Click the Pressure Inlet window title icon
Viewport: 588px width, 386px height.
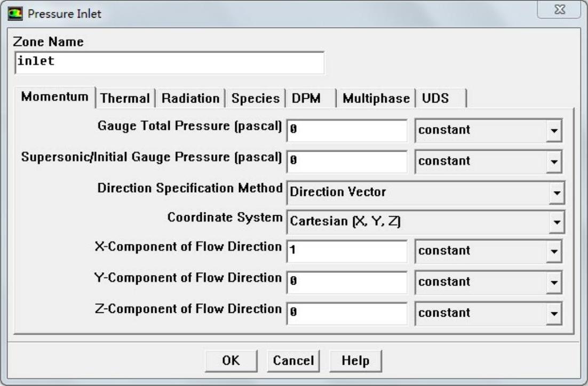tap(17, 13)
